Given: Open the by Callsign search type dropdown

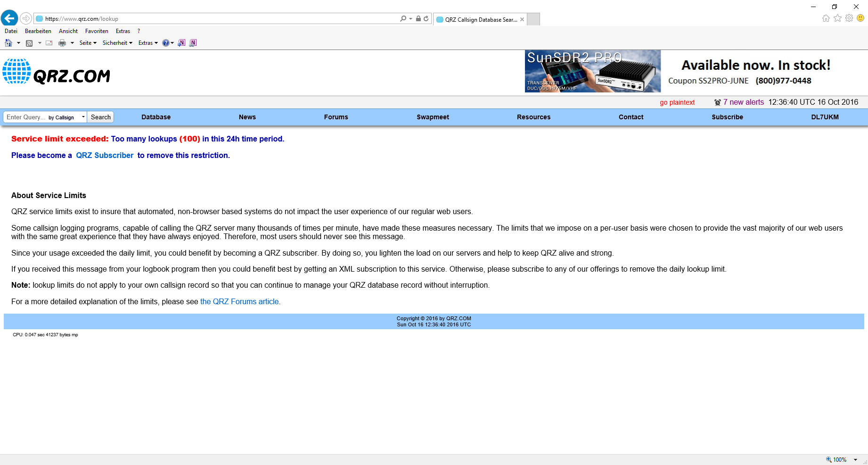Looking at the screenshot, I should point(66,117).
